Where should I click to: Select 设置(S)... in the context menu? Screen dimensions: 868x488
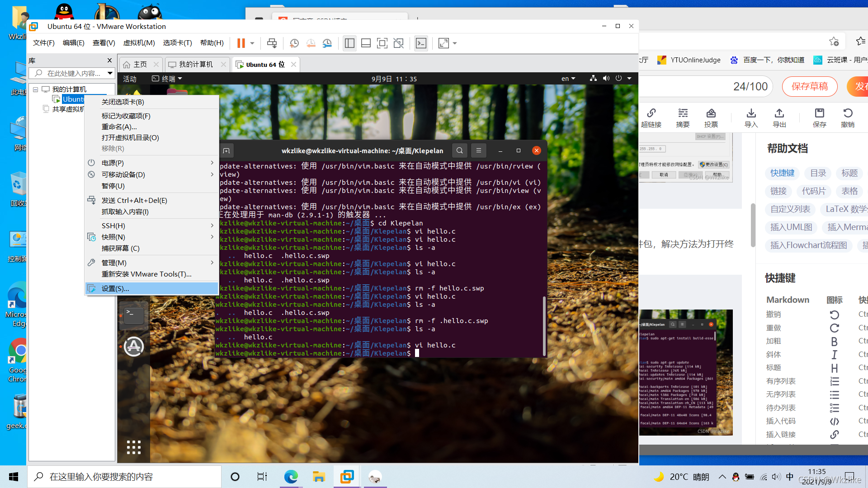[115, 288]
